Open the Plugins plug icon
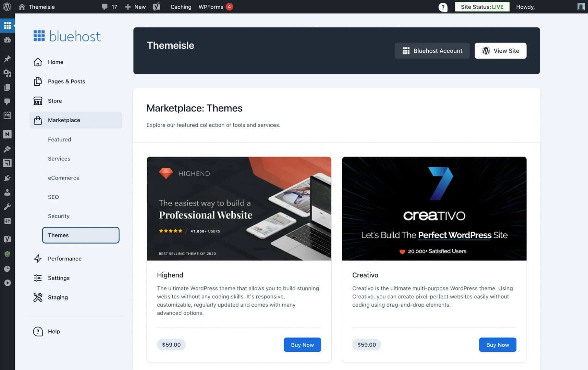 pyautogui.click(x=7, y=178)
